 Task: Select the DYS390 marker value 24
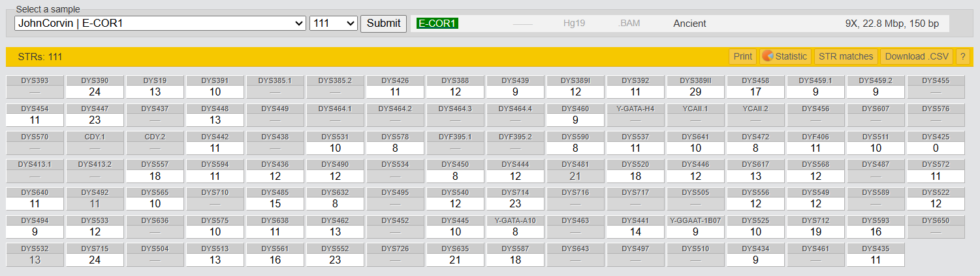pyautogui.click(x=95, y=92)
